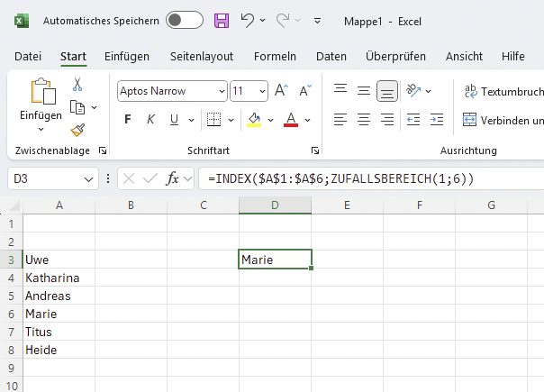Align text left

(340, 120)
